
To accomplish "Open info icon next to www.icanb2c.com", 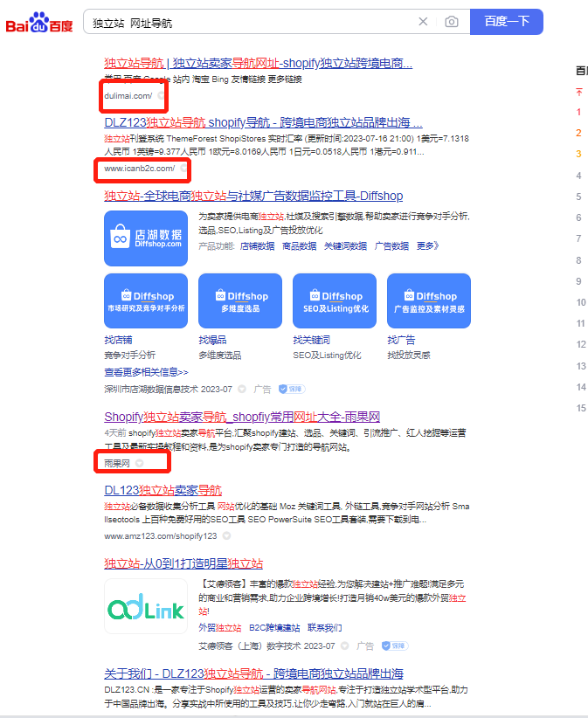I will [x=183, y=168].
